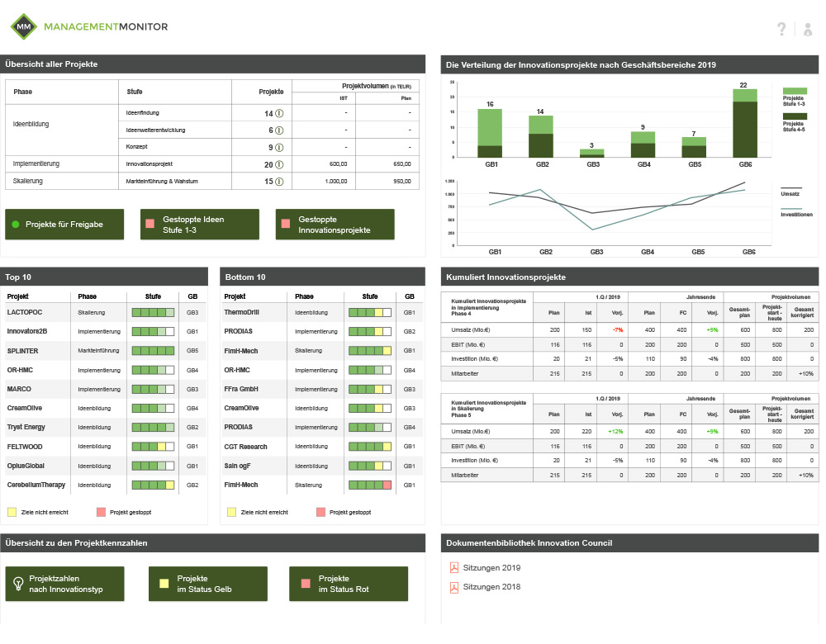Select Tryst Energy project
Image resolution: width=826 pixels, height=644 pixels.
point(26,427)
